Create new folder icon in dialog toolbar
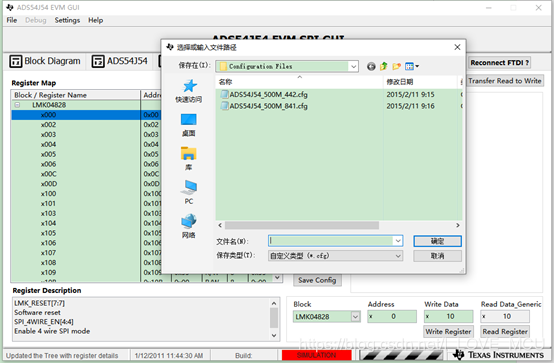 [x=396, y=66]
